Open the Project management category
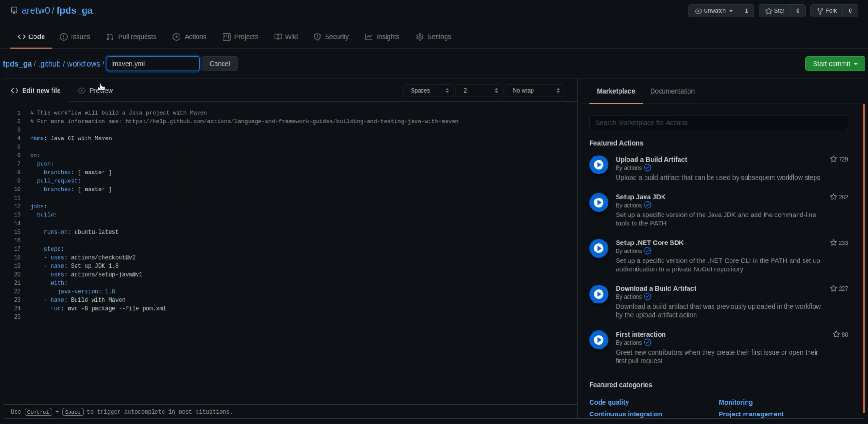868x424 pixels. click(751, 414)
